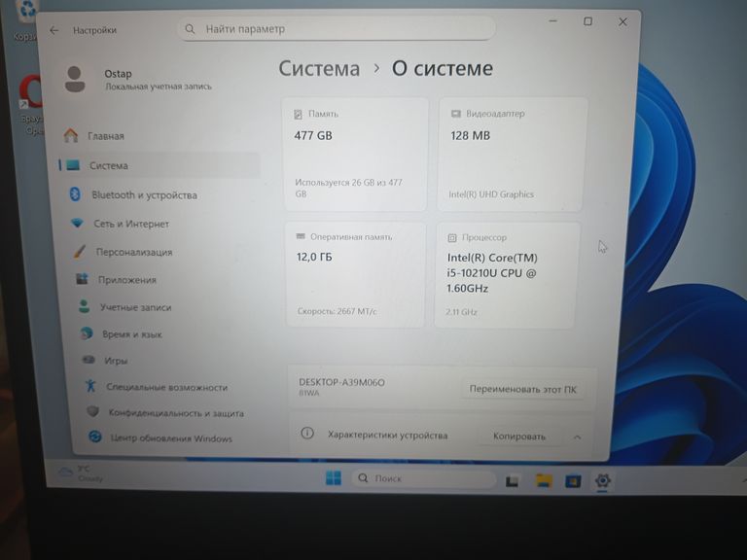Click the taskbar Поиск search box
The height and width of the screenshot is (560, 747).
click(424, 478)
